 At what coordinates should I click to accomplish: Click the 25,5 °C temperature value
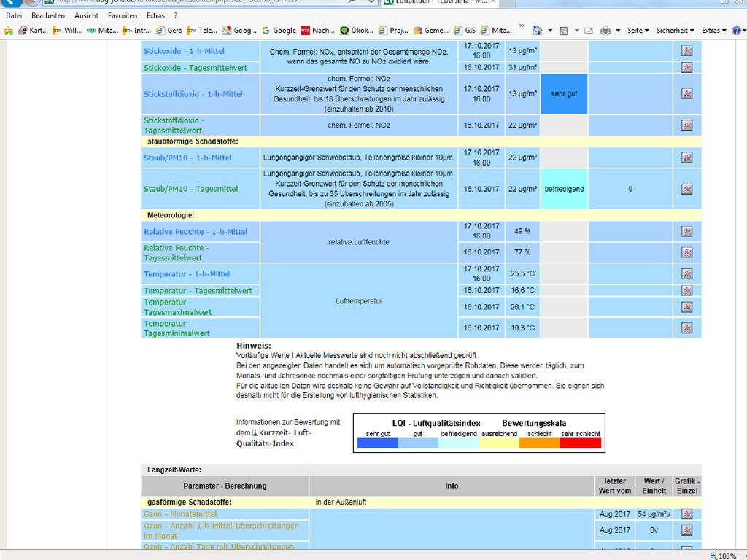(x=522, y=274)
